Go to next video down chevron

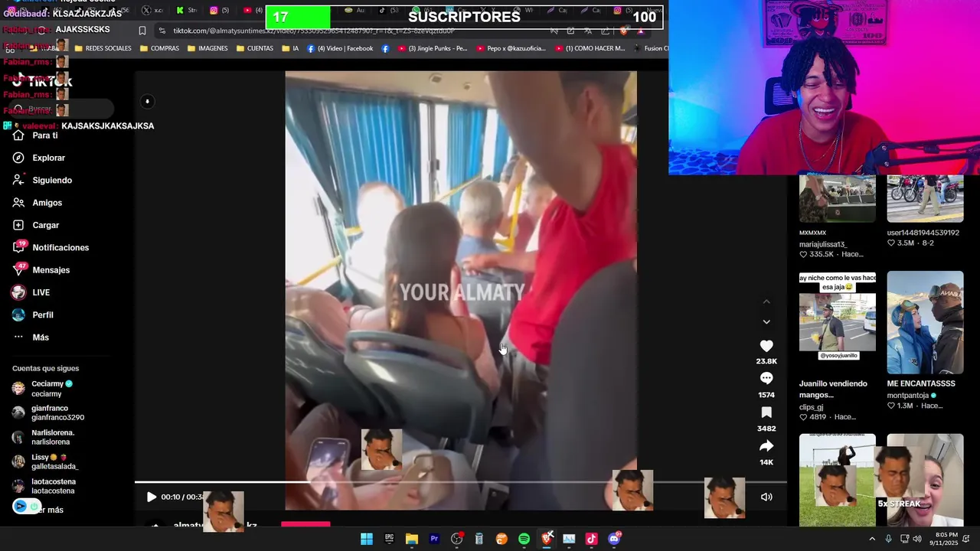766,322
